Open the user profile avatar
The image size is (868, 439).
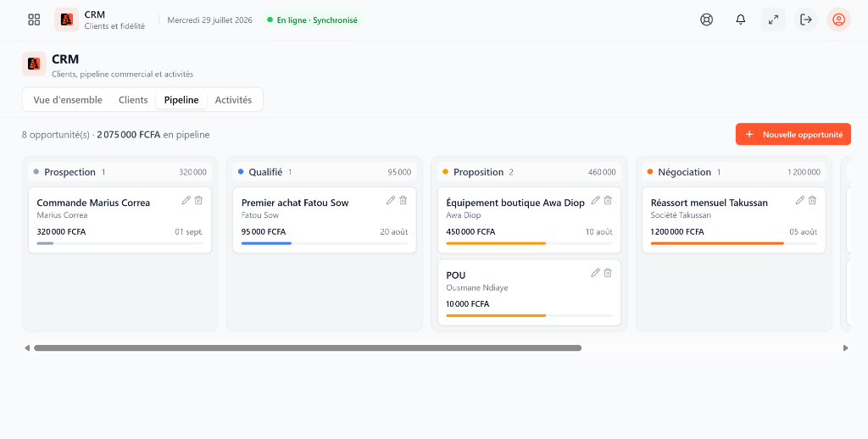838,20
